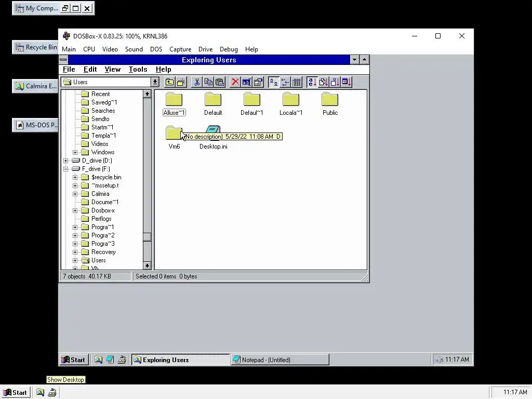Expand the Dosbox-x tree node

pos(75,210)
